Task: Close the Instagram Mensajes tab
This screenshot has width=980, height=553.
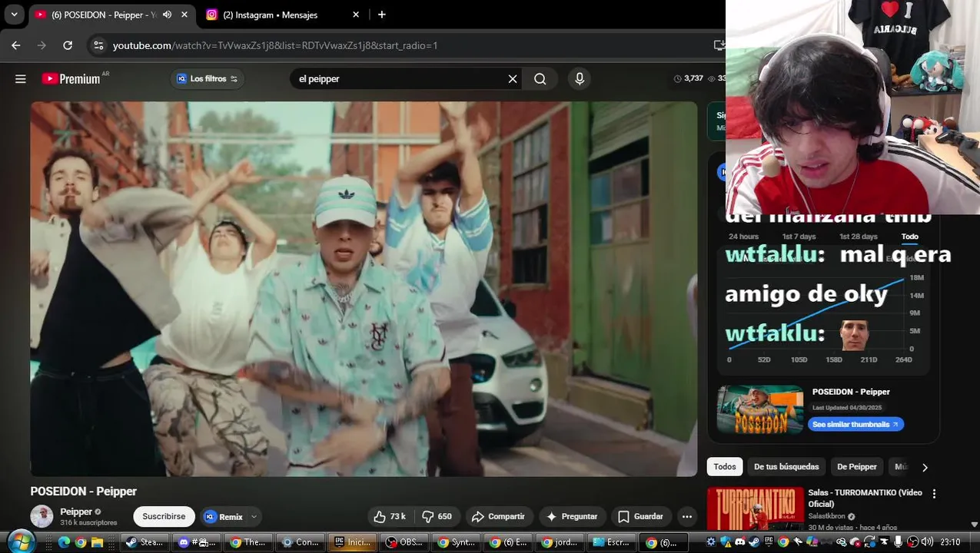Action: [x=356, y=15]
